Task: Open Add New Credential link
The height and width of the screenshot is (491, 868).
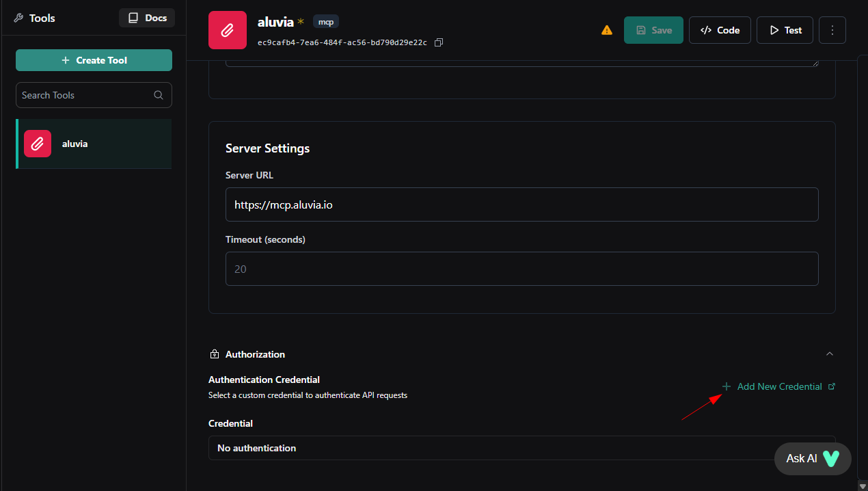Action: click(x=779, y=386)
